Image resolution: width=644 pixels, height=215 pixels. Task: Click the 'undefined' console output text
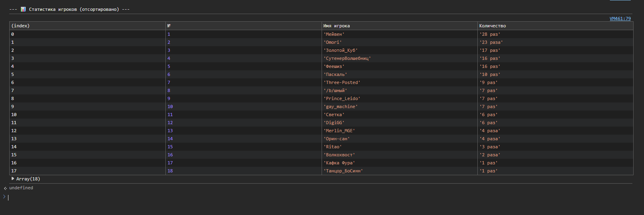21,188
